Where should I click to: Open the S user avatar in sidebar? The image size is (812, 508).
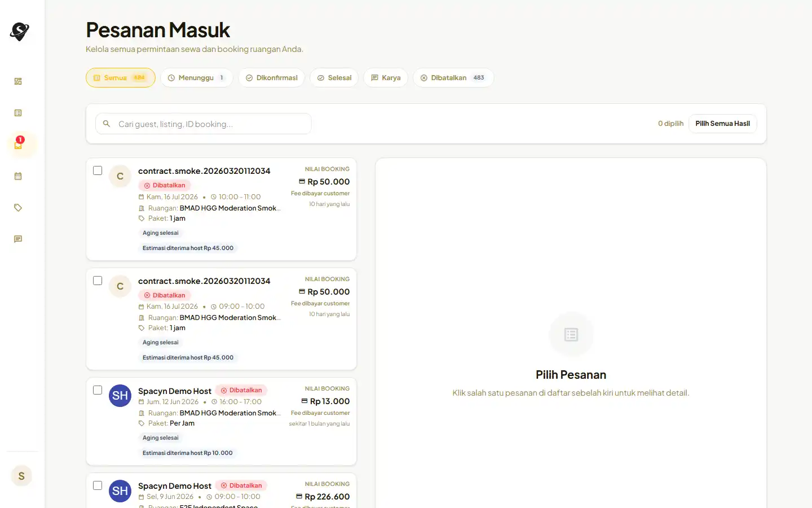tap(21, 476)
